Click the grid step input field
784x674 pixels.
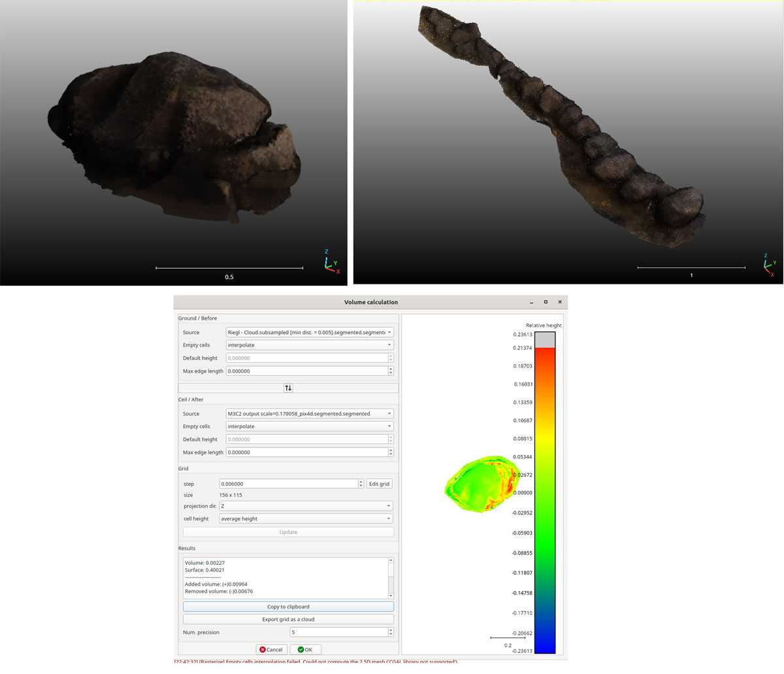[287, 484]
